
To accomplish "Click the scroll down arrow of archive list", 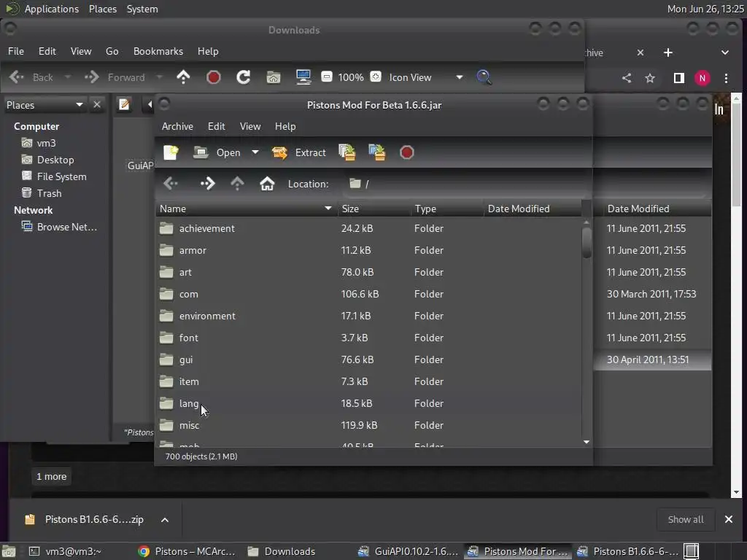I will coord(587,442).
